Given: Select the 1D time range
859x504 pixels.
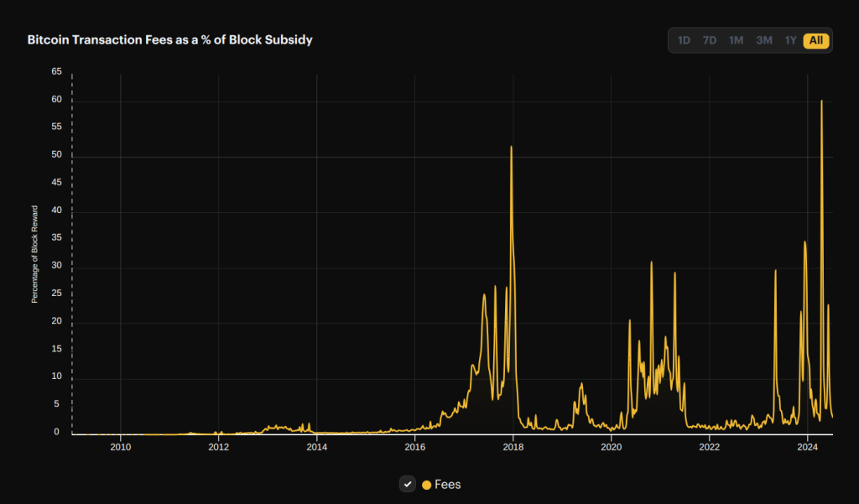Looking at the screenshot, I should point(684,40).
